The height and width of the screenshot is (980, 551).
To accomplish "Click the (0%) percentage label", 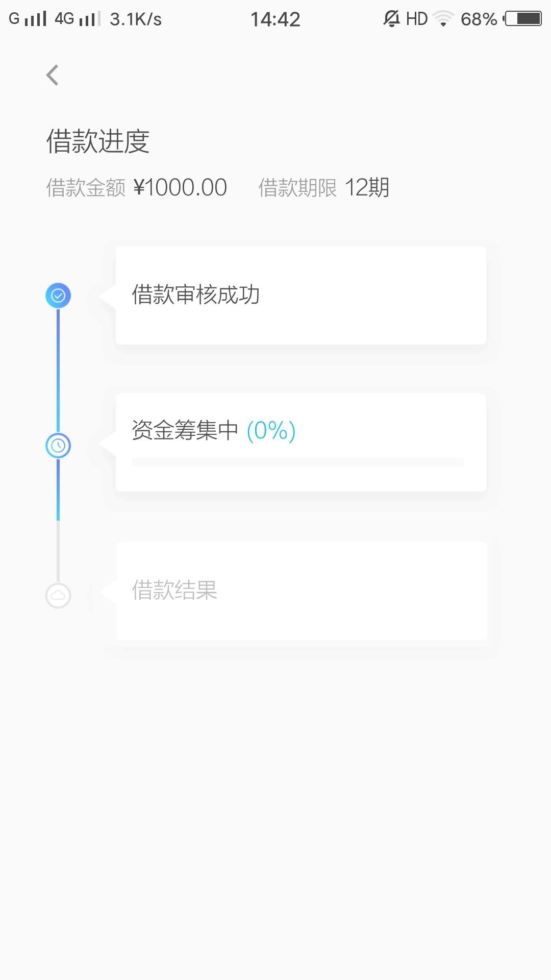I will pyautogui.click(x=271, y=431).
